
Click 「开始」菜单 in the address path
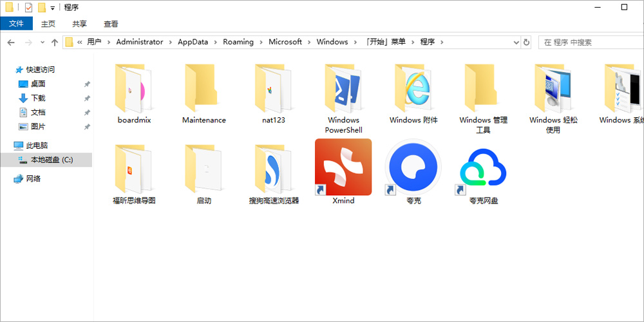coord(385,43)
